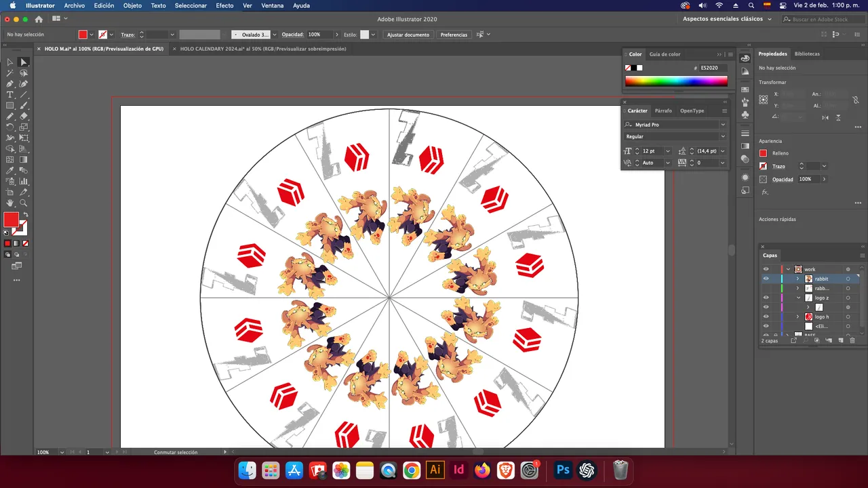Show the hidden rabb... sublayer
This screenshot has height=488, width=868.
tap(766, 288)
